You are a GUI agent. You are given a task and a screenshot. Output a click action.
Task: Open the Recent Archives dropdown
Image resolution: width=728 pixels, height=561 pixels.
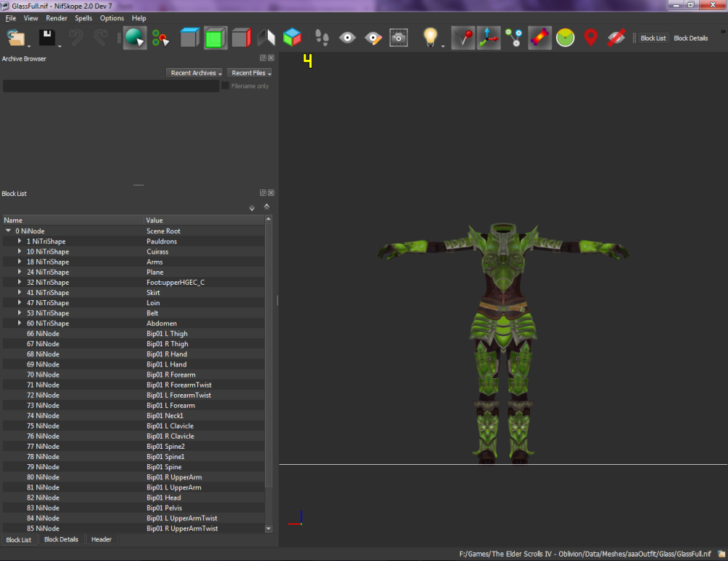pyautogui.click(x=194, y=73)
